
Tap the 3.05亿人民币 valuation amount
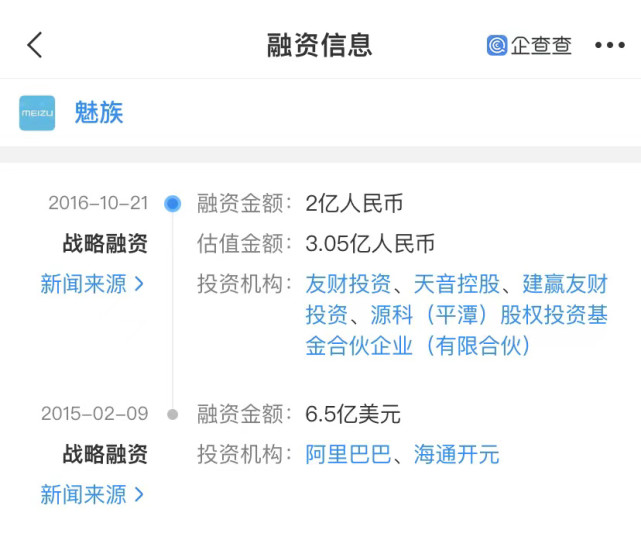click(x=370, y=244)
